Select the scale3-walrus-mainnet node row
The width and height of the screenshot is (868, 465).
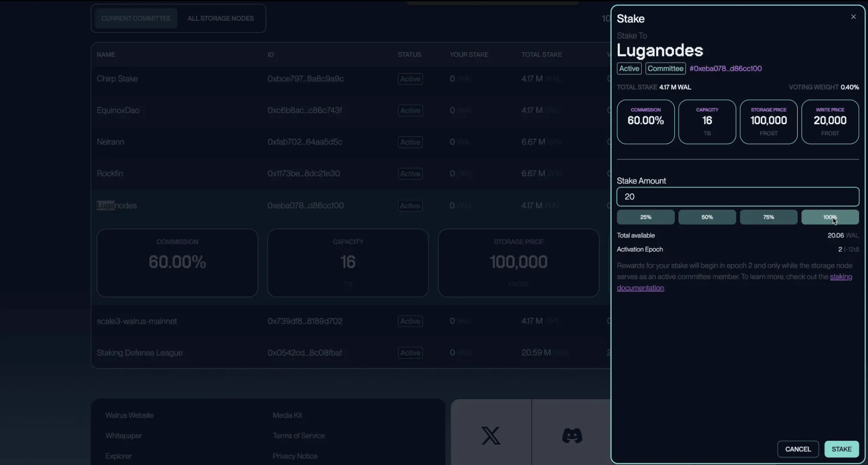pyautogui.click(x=350, y=321)
